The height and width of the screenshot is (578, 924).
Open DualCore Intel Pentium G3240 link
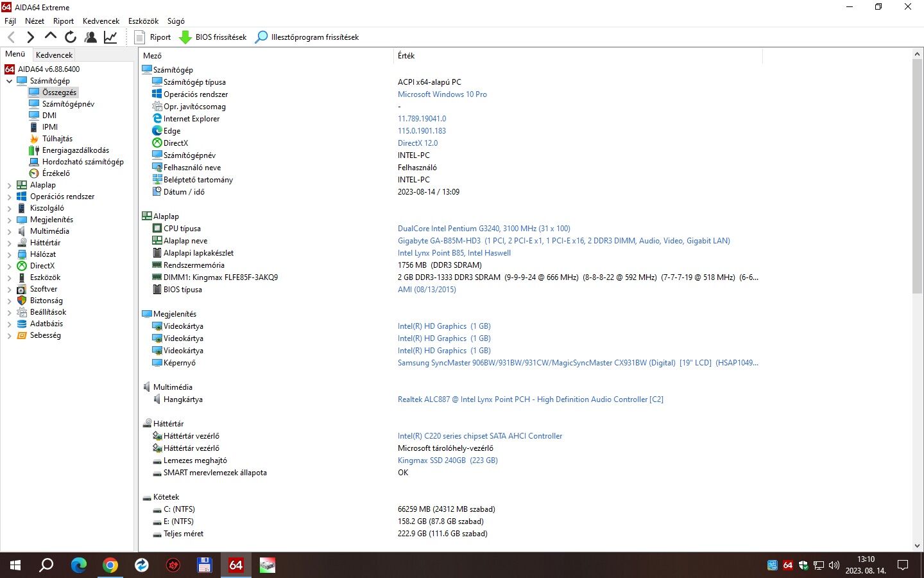(x=484, y=229)
